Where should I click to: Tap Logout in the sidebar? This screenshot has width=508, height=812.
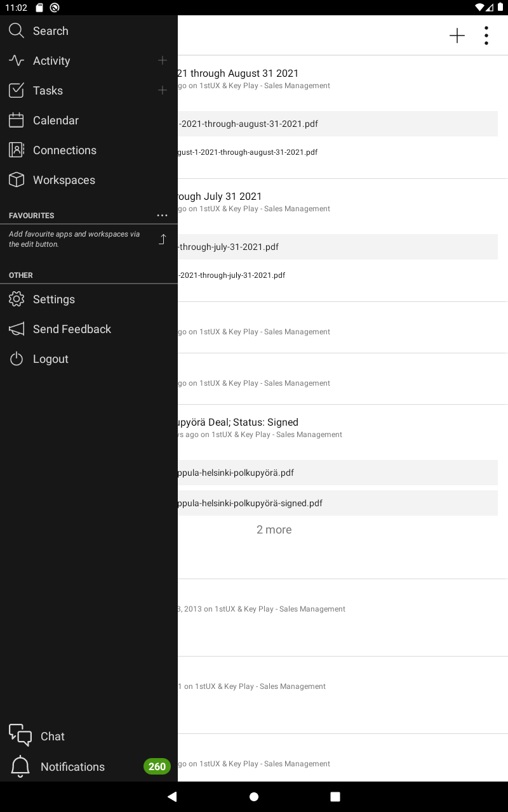[x=89, y=358]
